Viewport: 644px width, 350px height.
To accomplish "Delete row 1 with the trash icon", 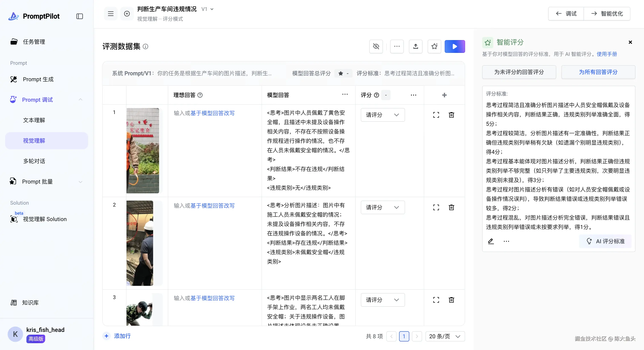I will click(x=451, y=115).
